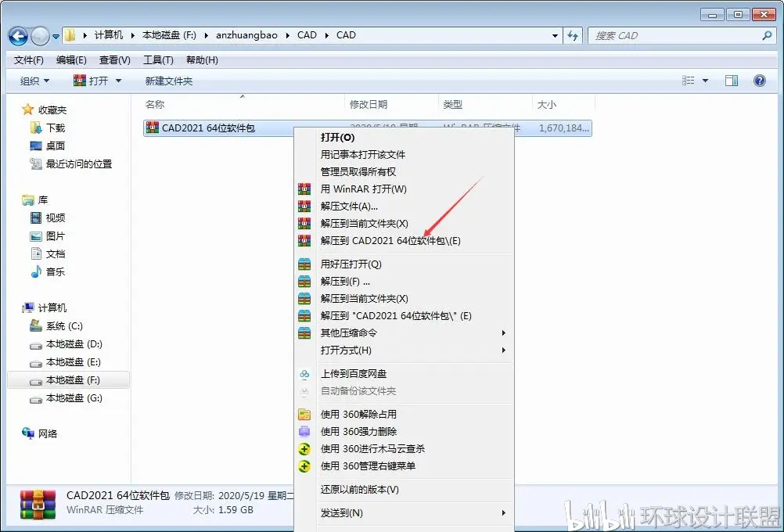Click WinRAR icon beside 解压文件(A)...
The image size is (784, 532).
304,206
